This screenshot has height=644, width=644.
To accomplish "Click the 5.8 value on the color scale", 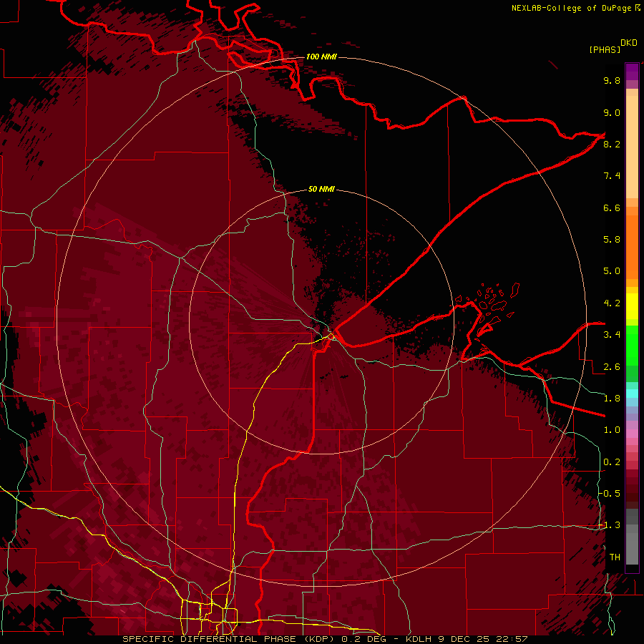I will (612, 240).
